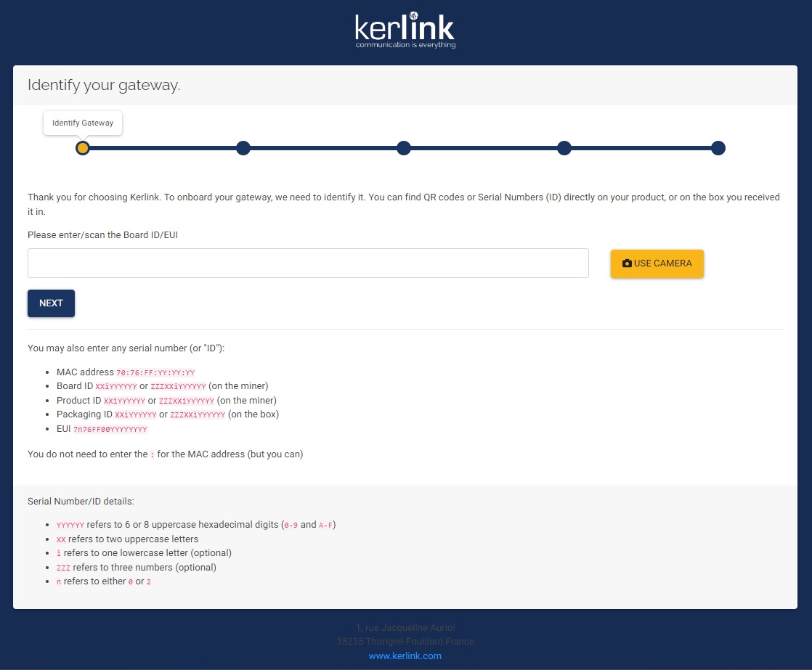
Task: Click the Packaging ID XXiYYYYYY format code
Action: coord(136,414)
